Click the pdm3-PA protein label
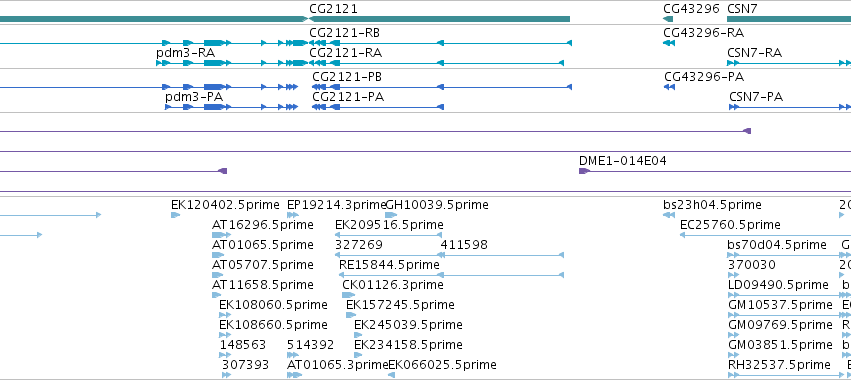The height and width of the screenshot is (380, 851). coord(194,97)
